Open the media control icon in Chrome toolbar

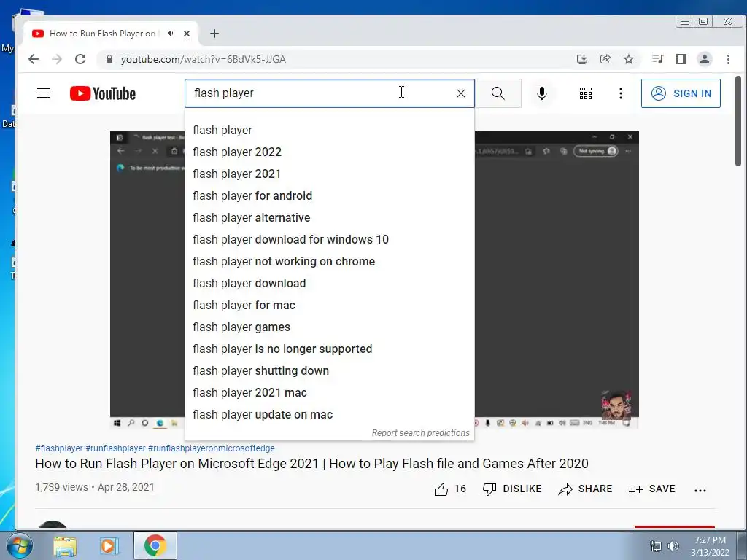(x=657, y=59)
